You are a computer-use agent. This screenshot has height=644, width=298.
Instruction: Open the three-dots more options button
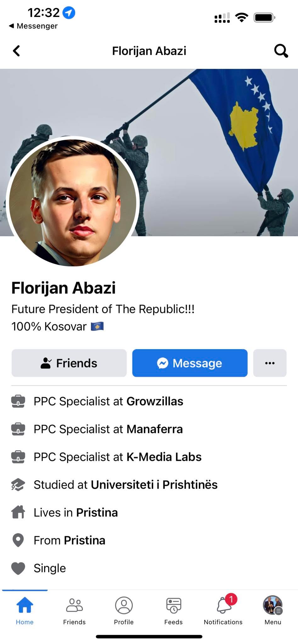click(270, 363)
